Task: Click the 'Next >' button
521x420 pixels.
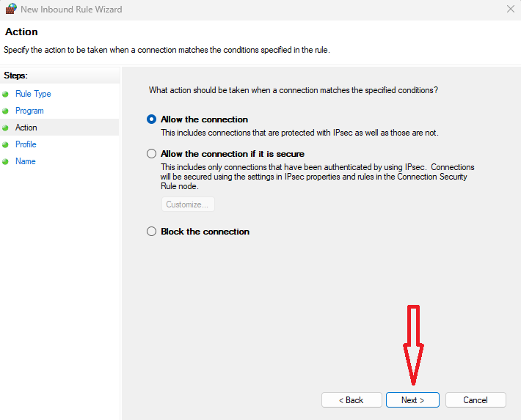Action: pyautogui.click(x=412, y=400)
